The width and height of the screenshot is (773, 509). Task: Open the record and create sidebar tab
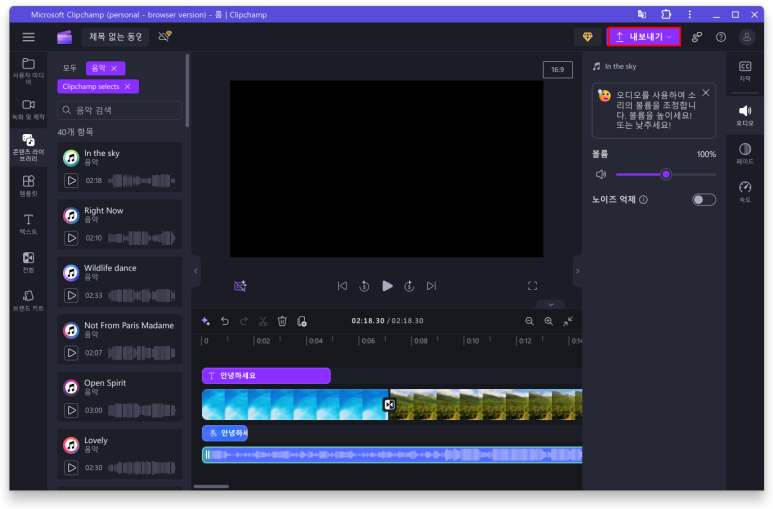tap(28, 109)
